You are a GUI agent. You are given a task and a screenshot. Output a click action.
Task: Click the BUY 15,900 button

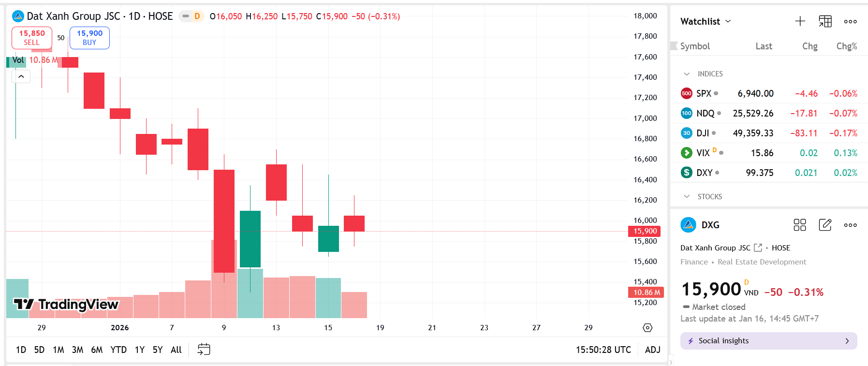pyautogui.click(x=89, y=38)
